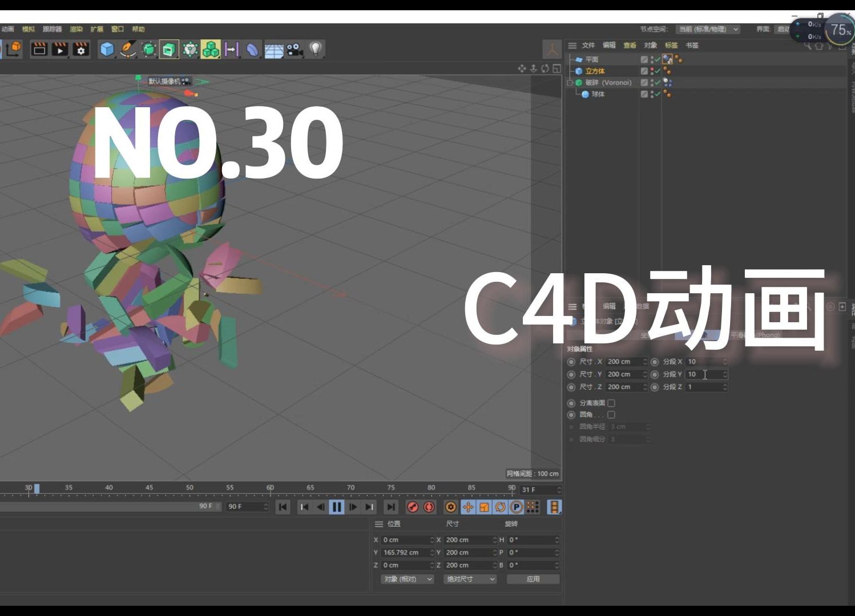Select the purple field/symmetry arrow icon
Image resolution: width=855 pixels, height=616 pixels.
[x=232, y=50]
